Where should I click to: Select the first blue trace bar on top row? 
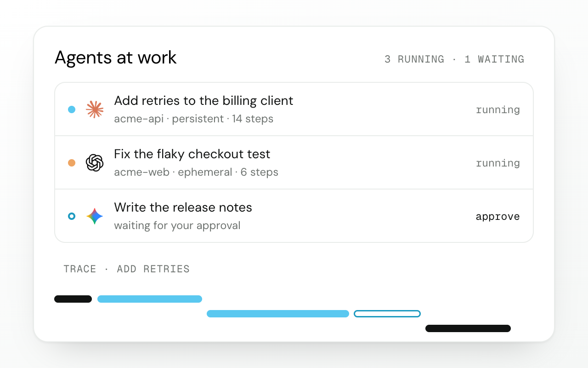pyautogui.click(x=150, y=299)
